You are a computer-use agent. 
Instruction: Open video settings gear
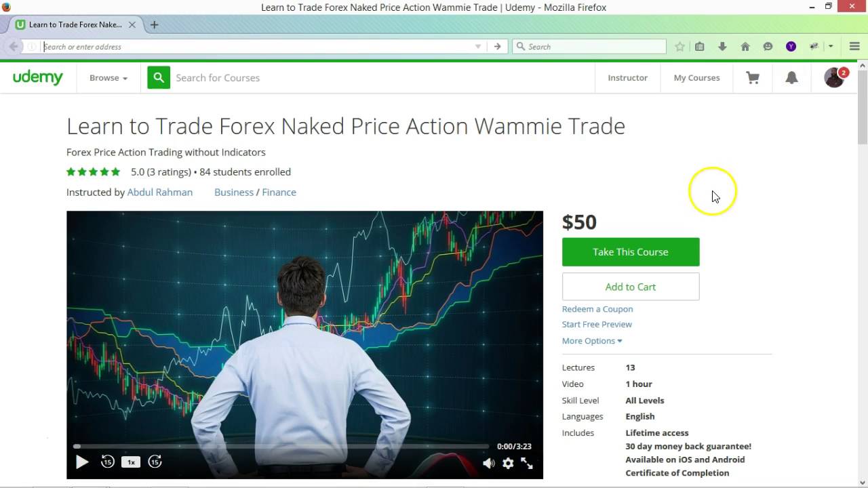508,464
